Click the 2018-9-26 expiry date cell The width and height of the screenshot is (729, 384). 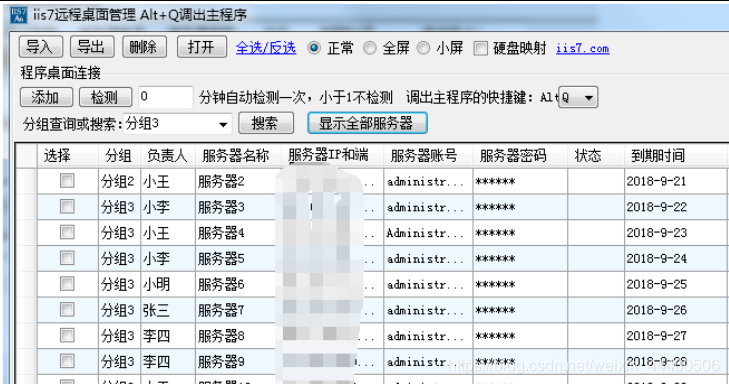[x=675, y=311]
